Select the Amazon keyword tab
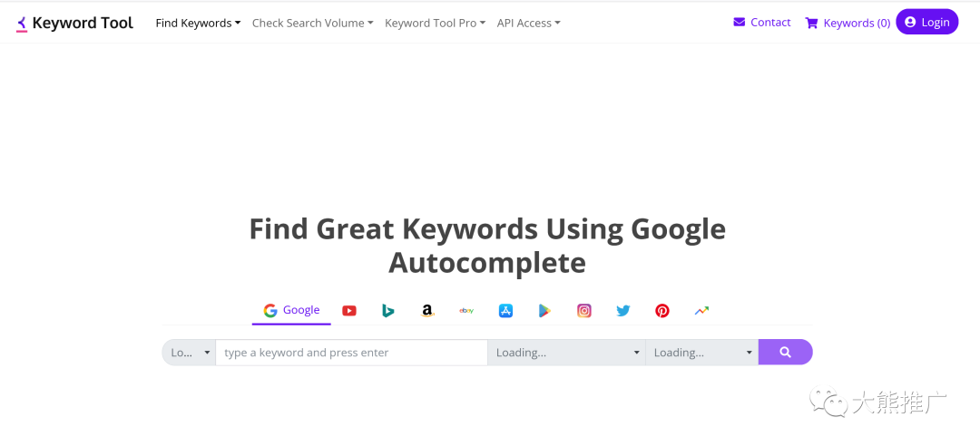This screenshot has height=446, width=980. 427,310
